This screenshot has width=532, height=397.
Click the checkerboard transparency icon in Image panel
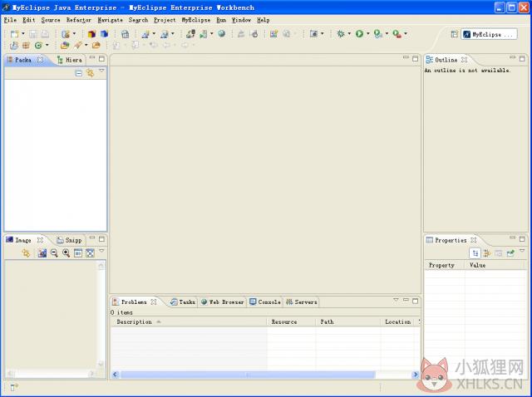pyautogui.click(x=90, y=253)
